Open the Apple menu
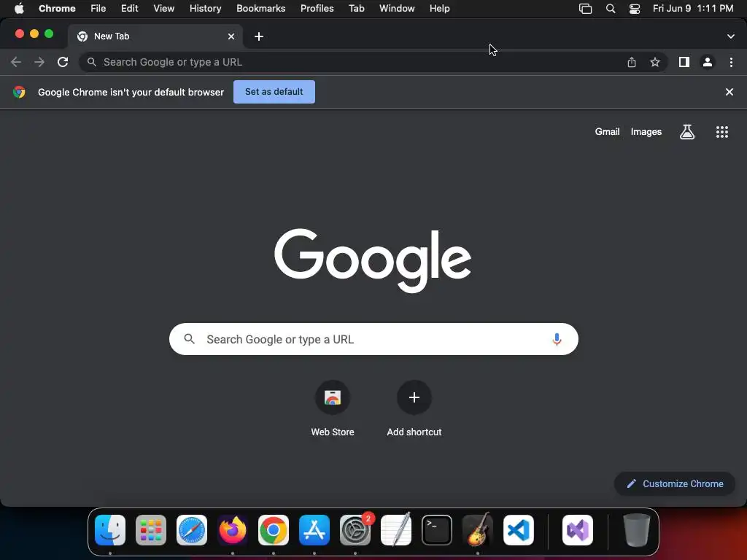The height and width of the screenshot is (560, 747). (x=19, y=9)
